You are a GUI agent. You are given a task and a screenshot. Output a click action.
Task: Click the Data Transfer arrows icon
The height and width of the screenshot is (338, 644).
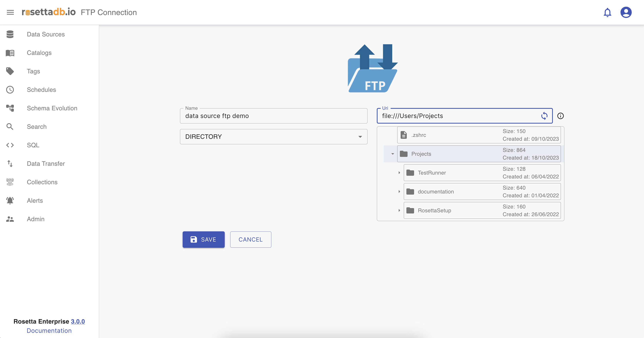pyautogui.click(x=10, y=163)
